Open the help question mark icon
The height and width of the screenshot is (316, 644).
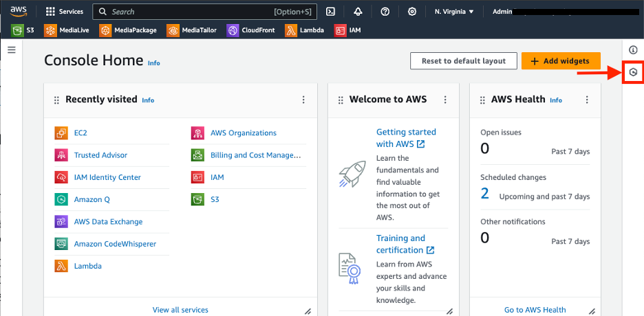385,12
